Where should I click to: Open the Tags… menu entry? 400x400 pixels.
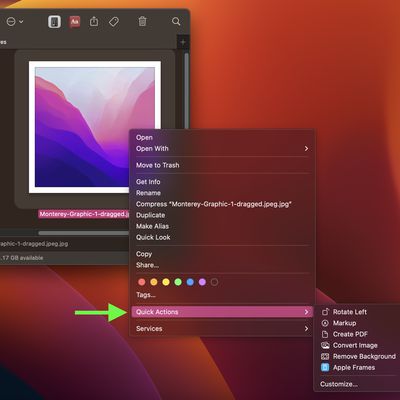[222, 295]
